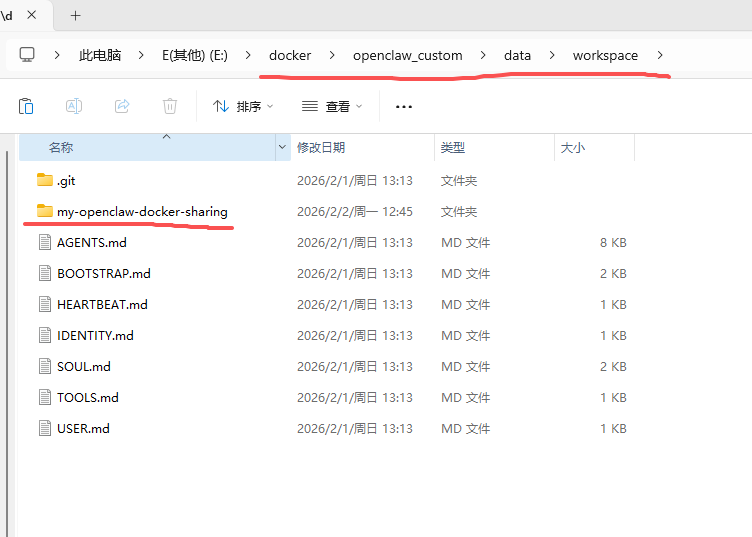Open a new tab with plus button
The width and height of the screenshot is (752, 537).
click(75, 15)
